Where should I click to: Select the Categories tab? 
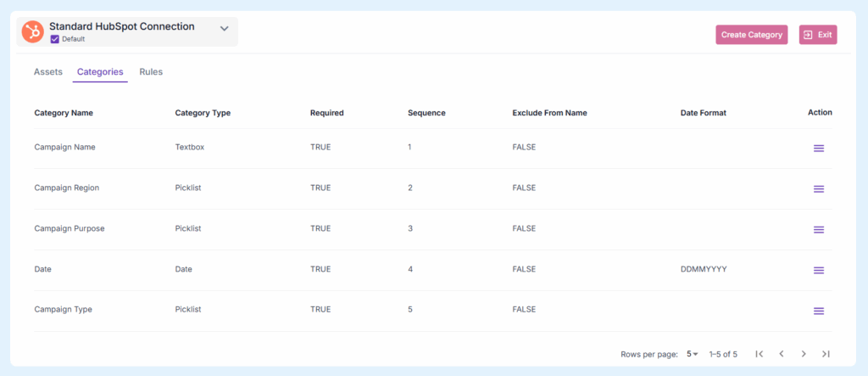click(x=100, y=72)
